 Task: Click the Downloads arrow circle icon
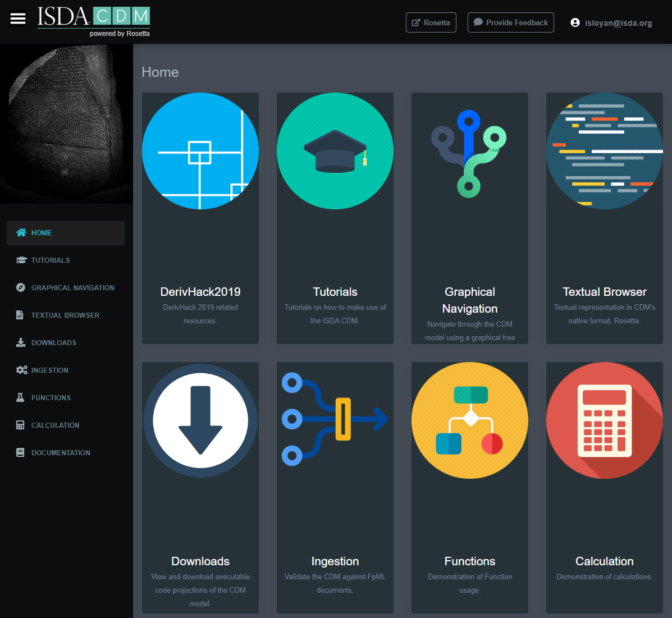click(x=200, y=420)
